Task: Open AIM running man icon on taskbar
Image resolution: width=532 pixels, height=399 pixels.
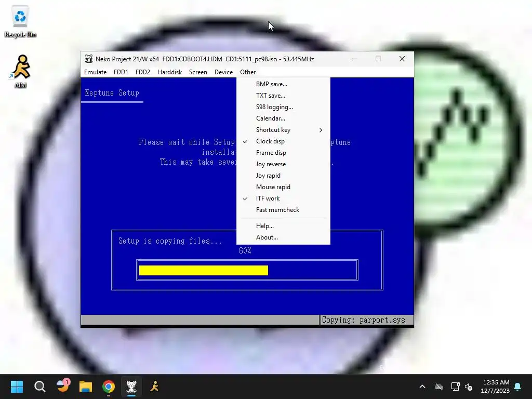Action: pyautogui.click(x=154, y=387)
